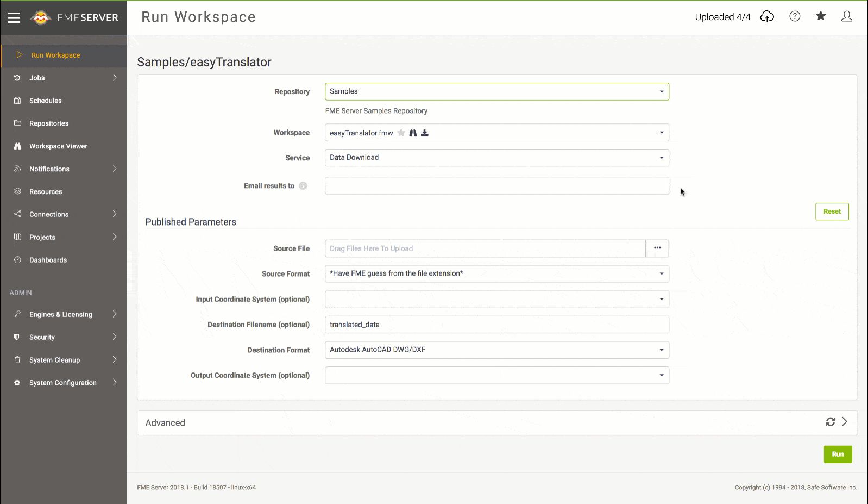The width and height of the screenshot is (868, 504).
Task: Expand System Configuration submenu chevron
Action: 115,382
